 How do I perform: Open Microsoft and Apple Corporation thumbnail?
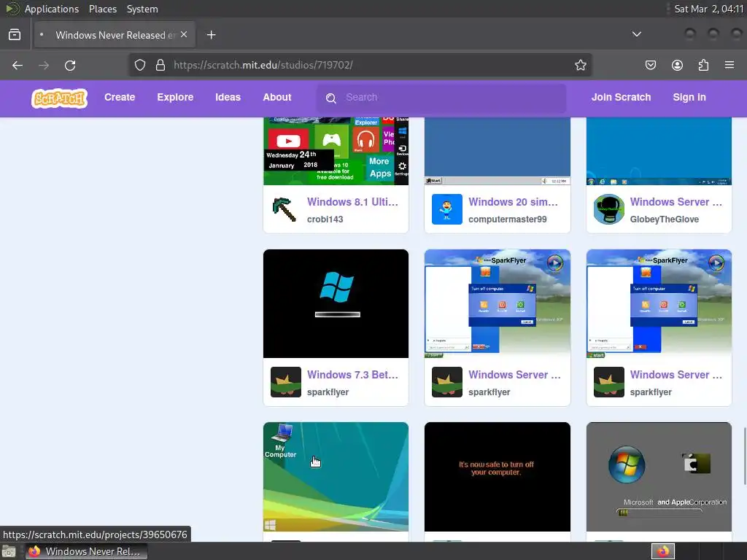pyautogui.click(x=659, y=477)
